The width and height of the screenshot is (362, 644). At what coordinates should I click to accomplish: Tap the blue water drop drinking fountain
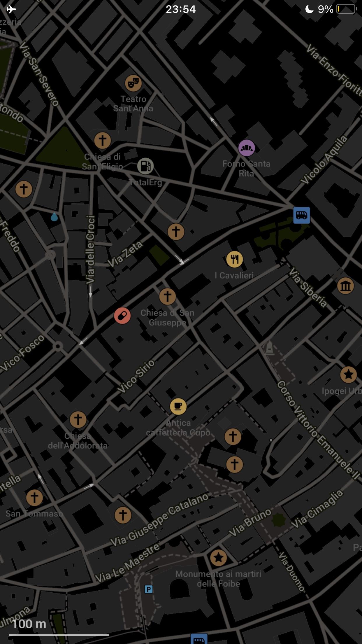54,217
